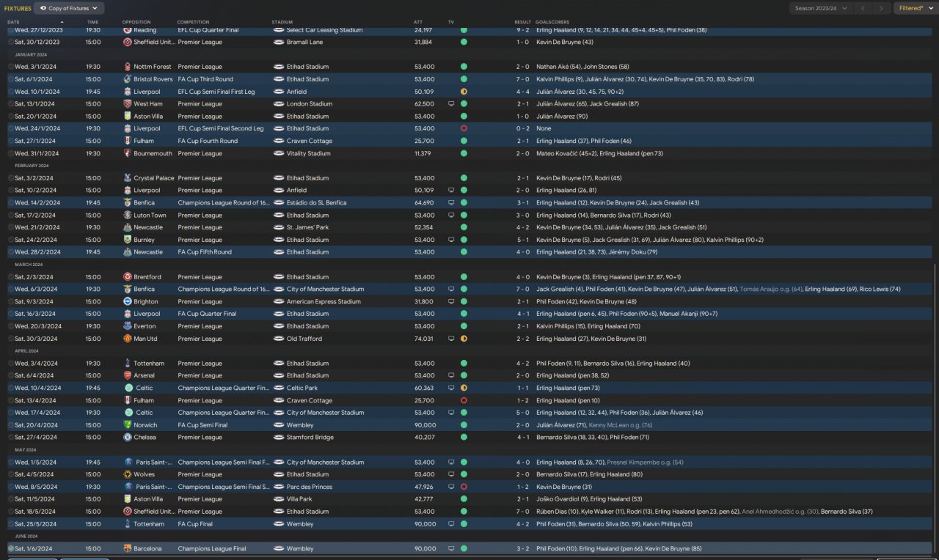Click the stadium icon beside Villa Park
The height and width of the screenshot is (560, 939).
[x=278, y=499]
